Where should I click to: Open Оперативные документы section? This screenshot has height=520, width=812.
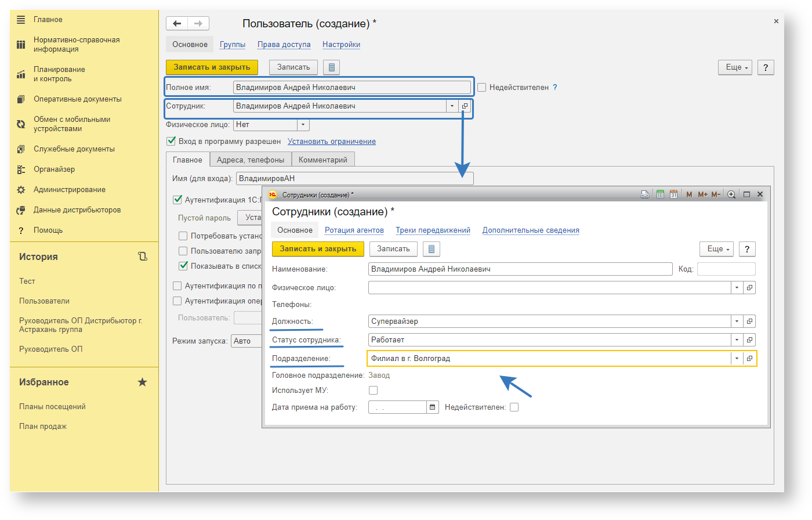77,99
